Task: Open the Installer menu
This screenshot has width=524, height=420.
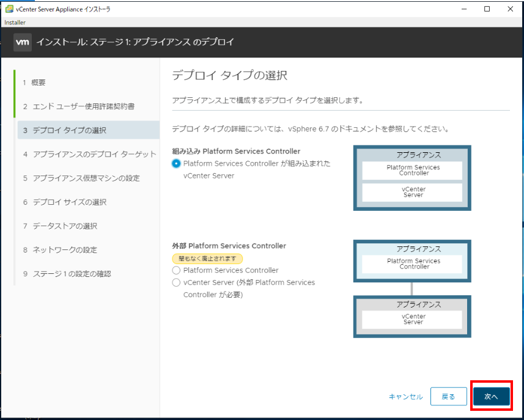Action: point(15,23)
